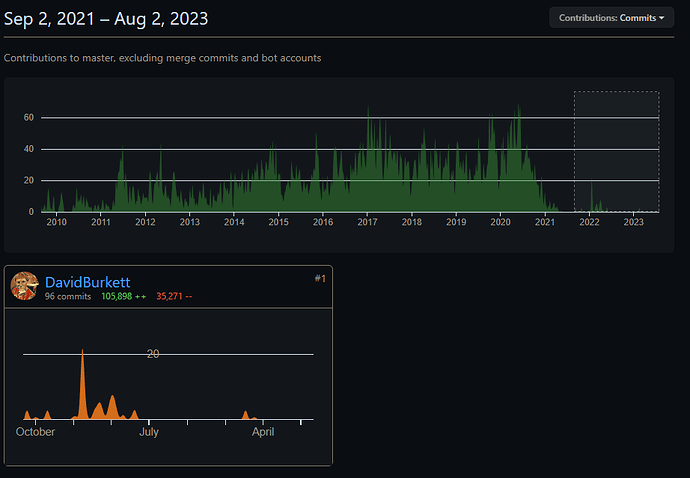Click the 2012 label on the timeline axis
This screenshot has height=478, width=690.
(x=145, y=222)
